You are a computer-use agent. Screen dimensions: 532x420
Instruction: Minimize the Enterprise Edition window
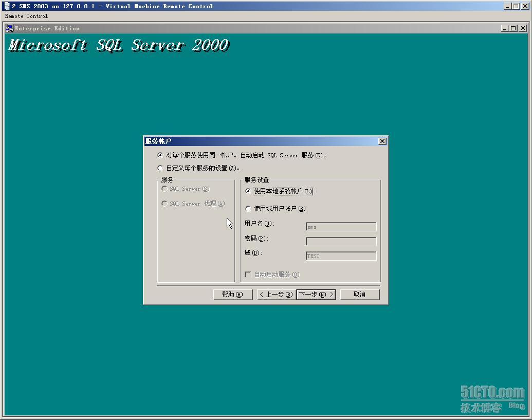pos(505,28)
